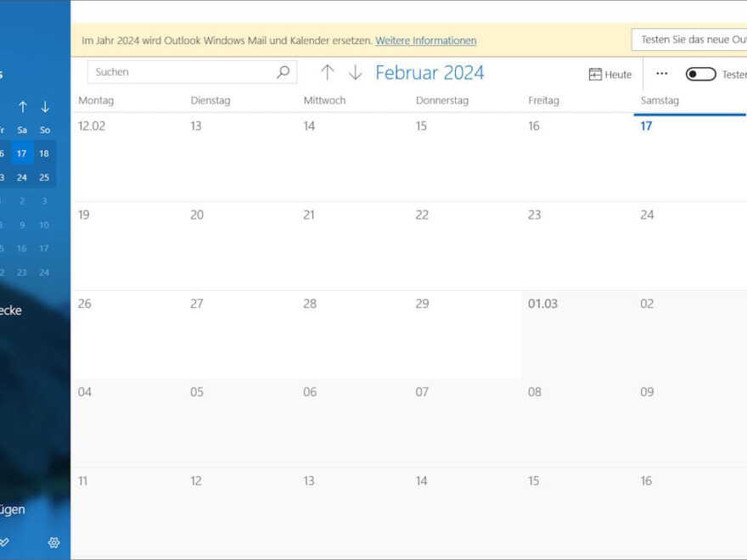747x560 pixels.
Task: Select 18 in the mini calendar
Action: [44, 154]
